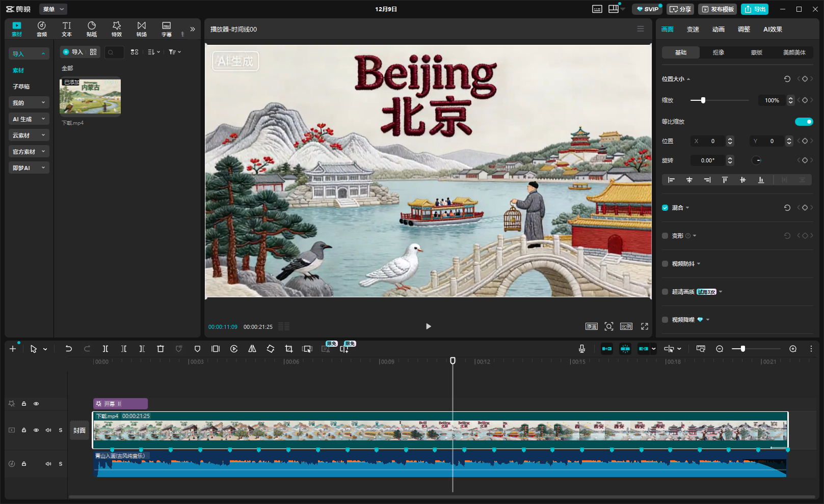Screen dimensions: 824x504
Task: Enable the 视频防抖 stabilization checkbox
Action: pyautogui.click(x=665, y=264)
